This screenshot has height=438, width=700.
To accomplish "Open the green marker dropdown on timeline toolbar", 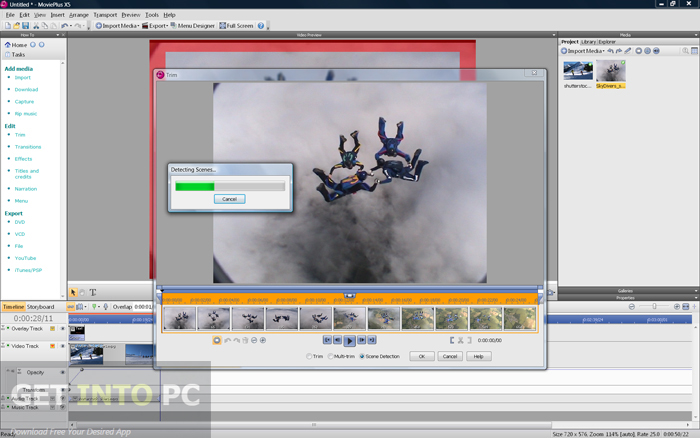I will [99, 307].
